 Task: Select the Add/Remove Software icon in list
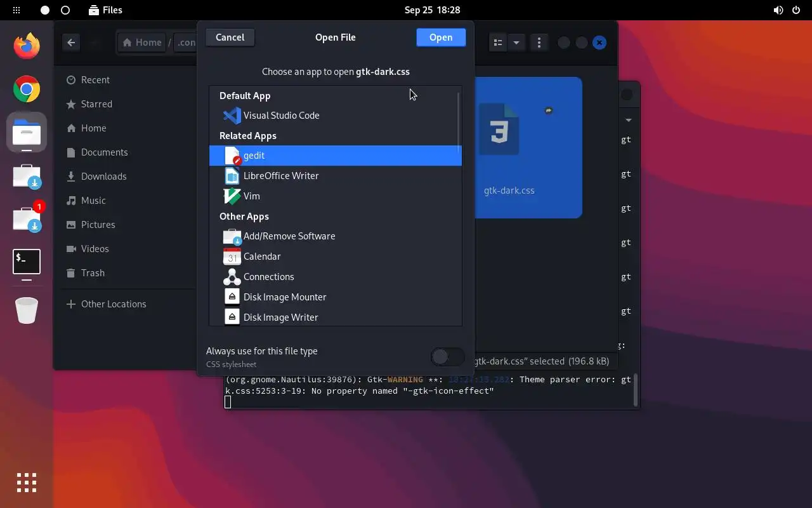pyautogui.click(x=232, y=236)
